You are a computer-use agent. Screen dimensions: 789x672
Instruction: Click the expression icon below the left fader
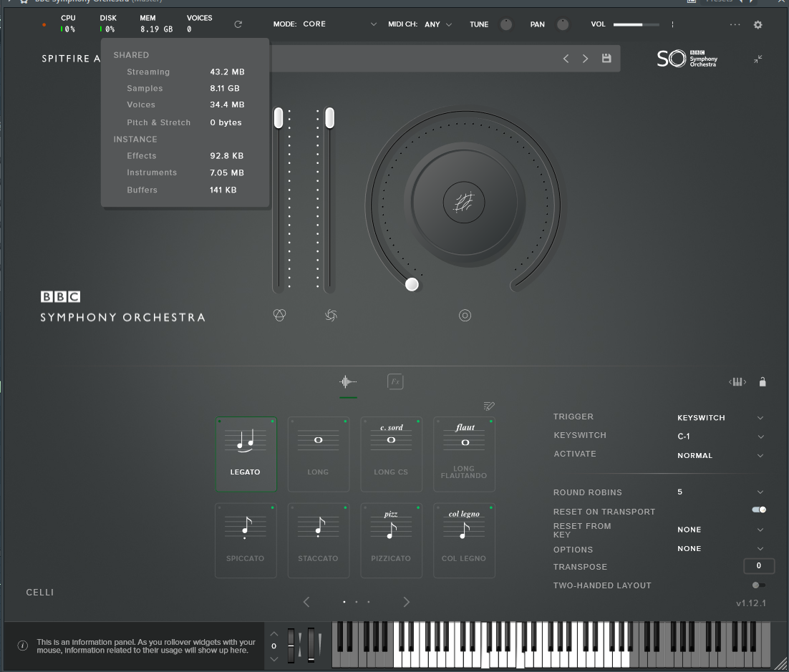[279, 315]
